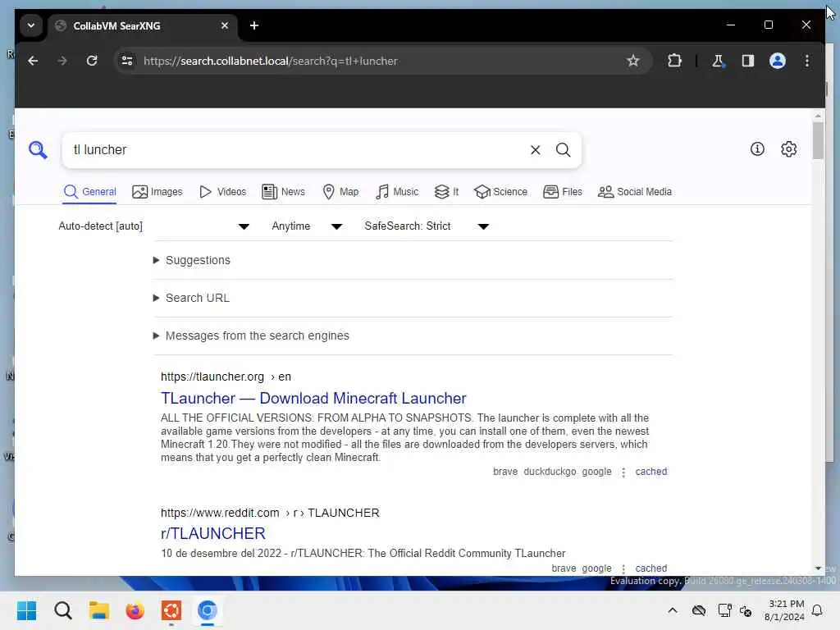Submit search with magnifier button
840x630 pixels.
(x=563, y=150)
